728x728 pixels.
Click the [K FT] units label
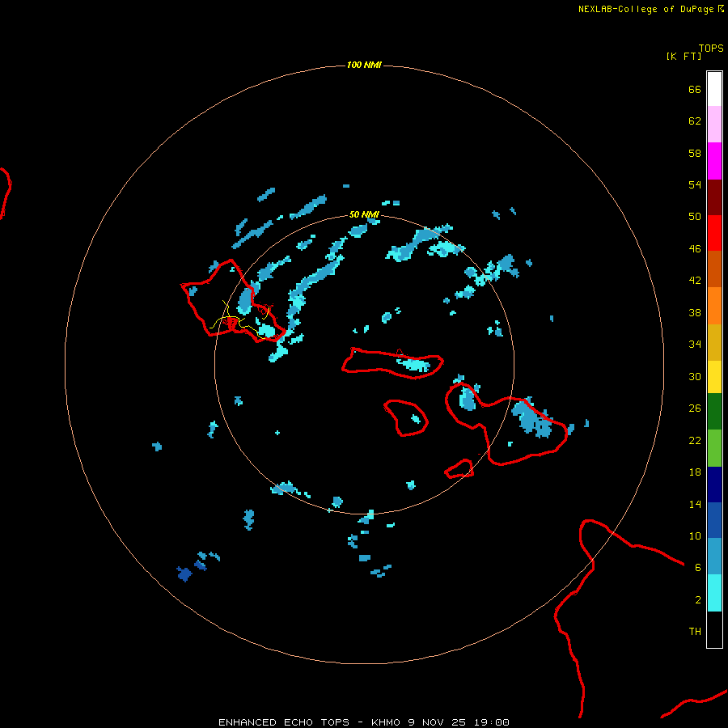click(684, 56)
